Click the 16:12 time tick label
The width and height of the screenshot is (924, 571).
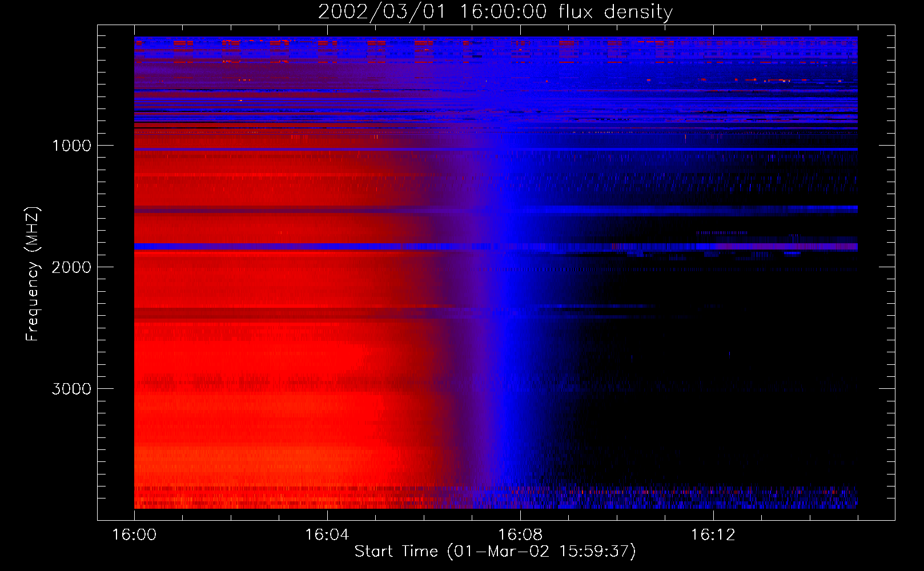(x=713, y=535)
